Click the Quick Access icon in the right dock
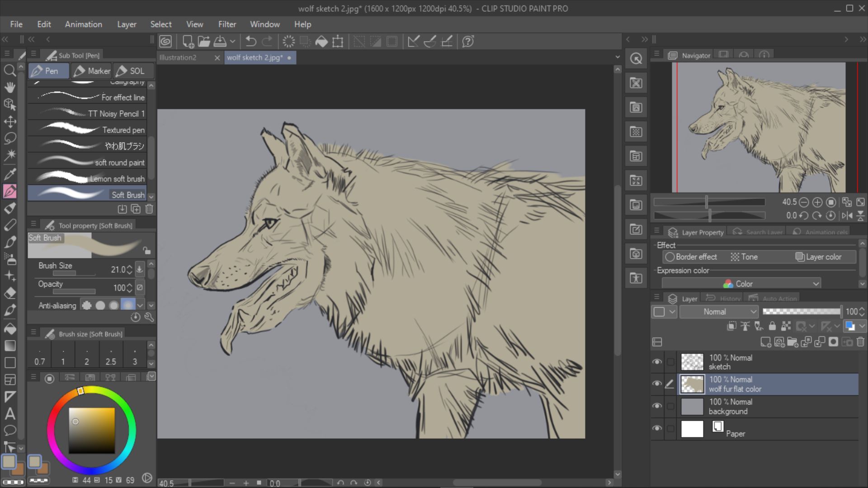 [636, 59]
